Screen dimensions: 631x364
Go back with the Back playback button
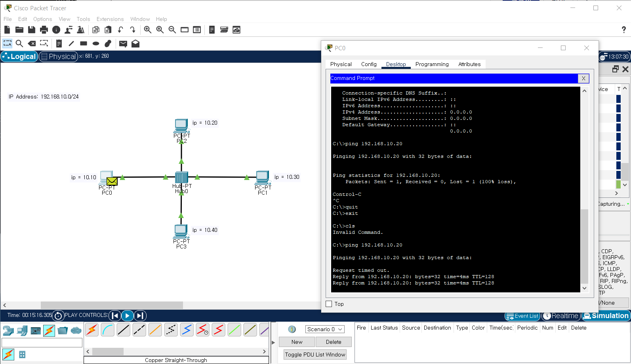[115, 315]
